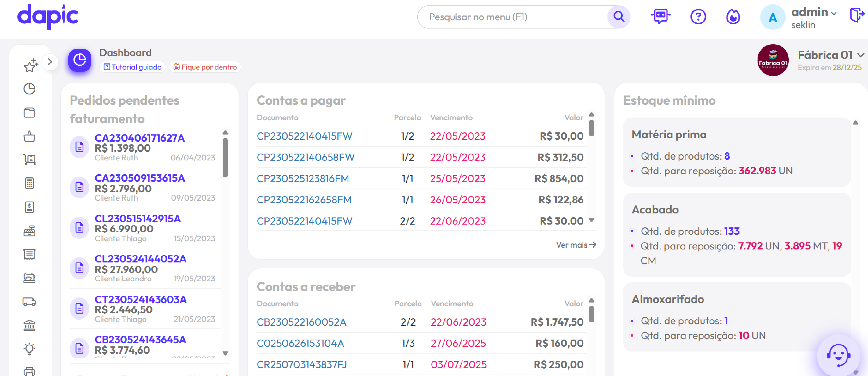Expand the sidebar with the chevron arrow

(x=50, y=62)
